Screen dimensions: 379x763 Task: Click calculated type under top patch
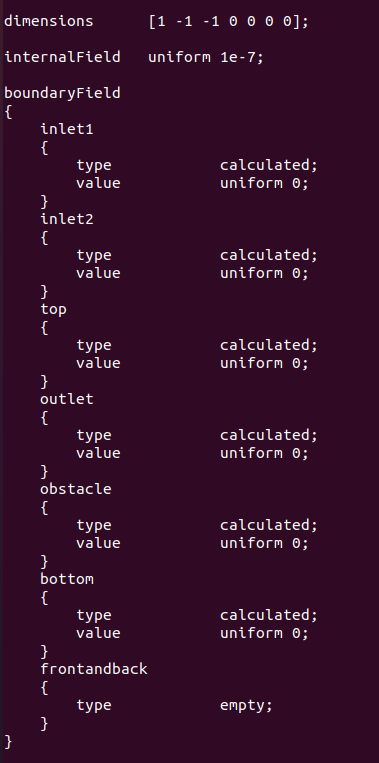click(x=269, y=345)
